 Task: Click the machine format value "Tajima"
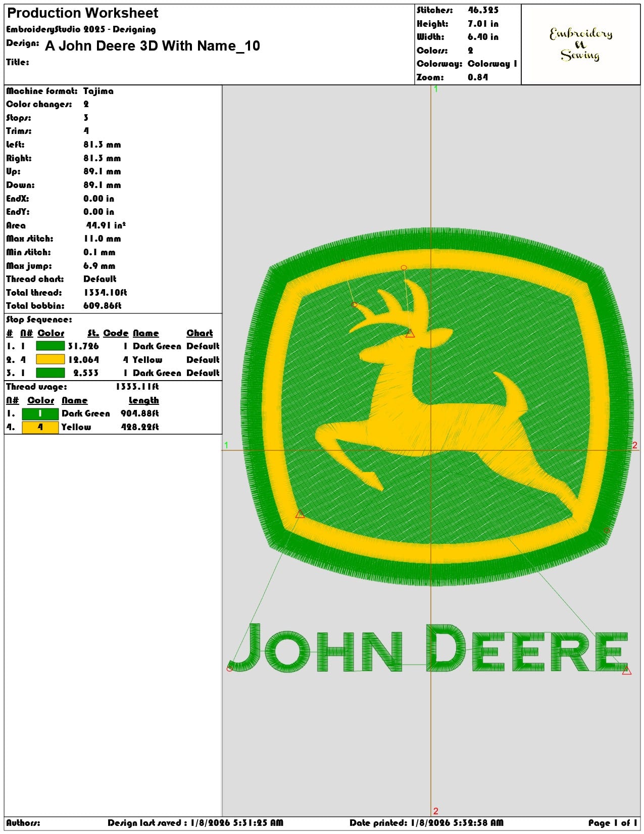98,91
